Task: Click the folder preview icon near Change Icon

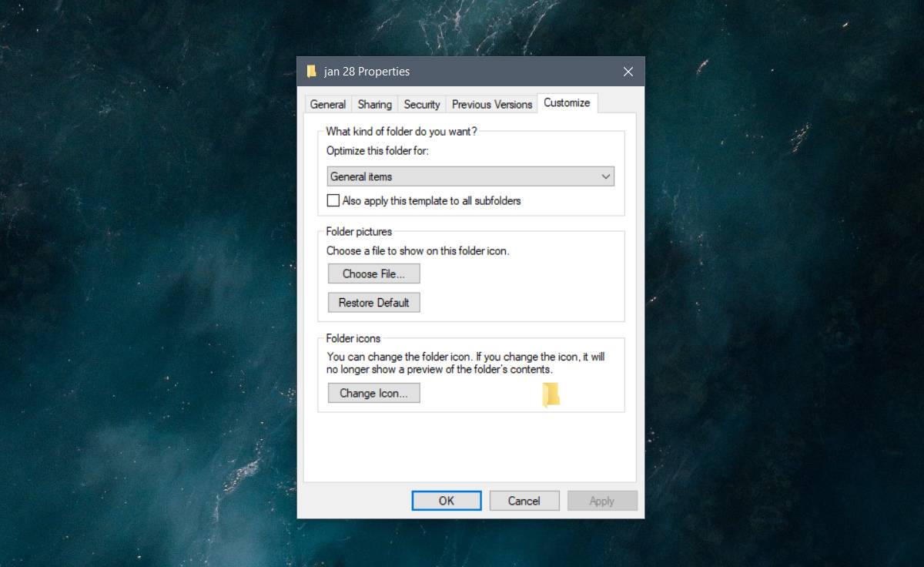Action: click(549, 395)
